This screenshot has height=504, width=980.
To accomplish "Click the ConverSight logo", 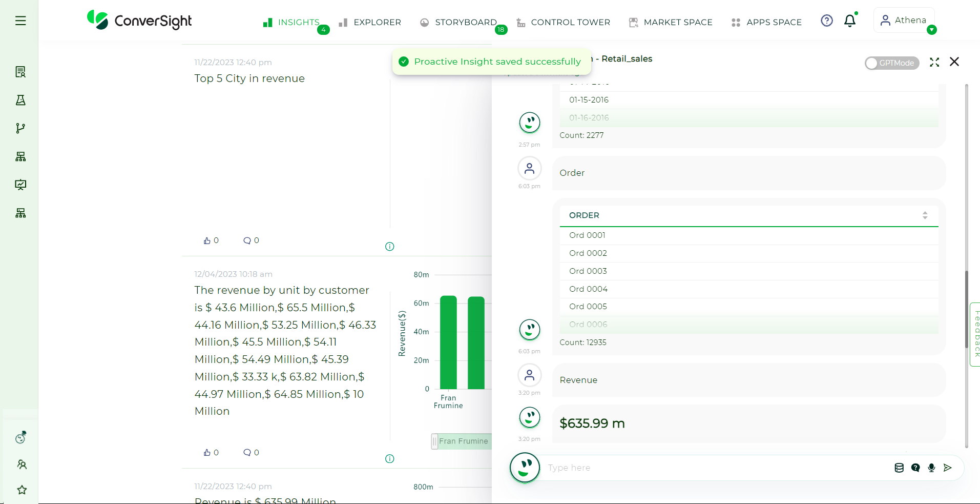I will (139, 21).
